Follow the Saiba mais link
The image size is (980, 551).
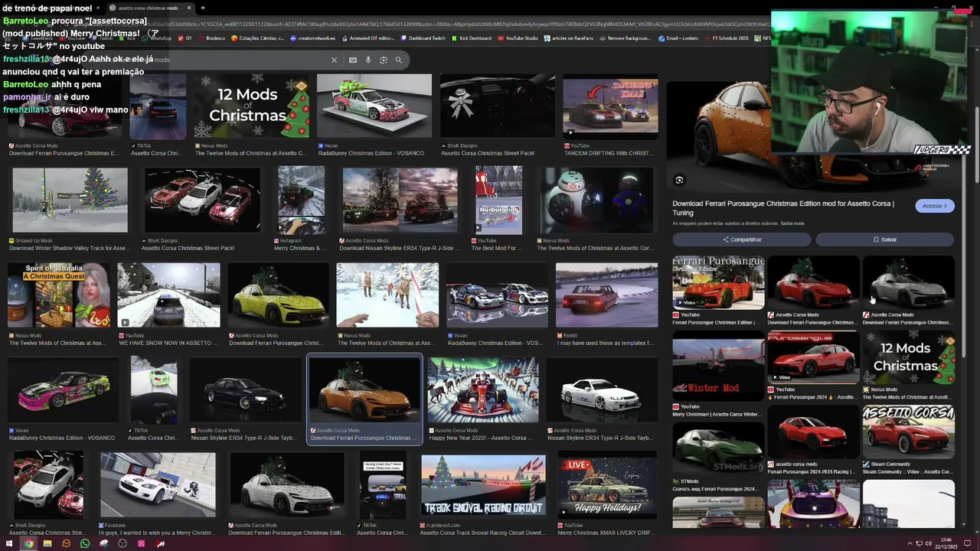point(792,223)
